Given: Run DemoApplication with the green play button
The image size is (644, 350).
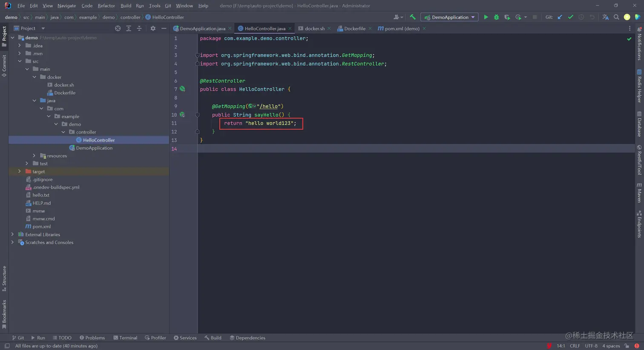Looking at the screenshot, I should pos(486,17).
